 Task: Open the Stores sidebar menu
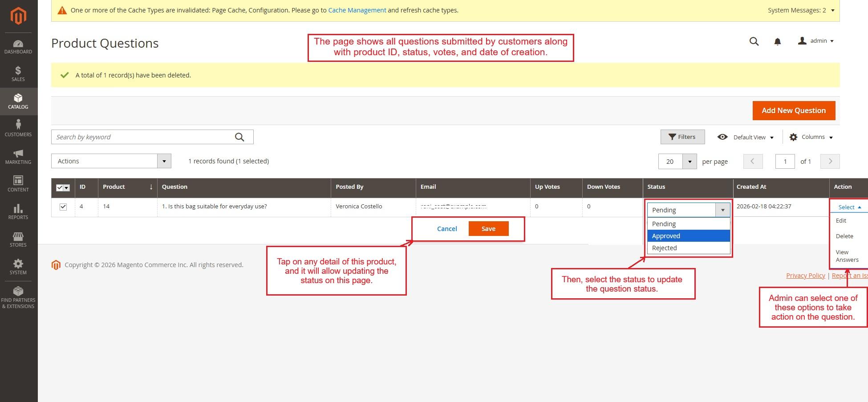click(x=18, y=240)
